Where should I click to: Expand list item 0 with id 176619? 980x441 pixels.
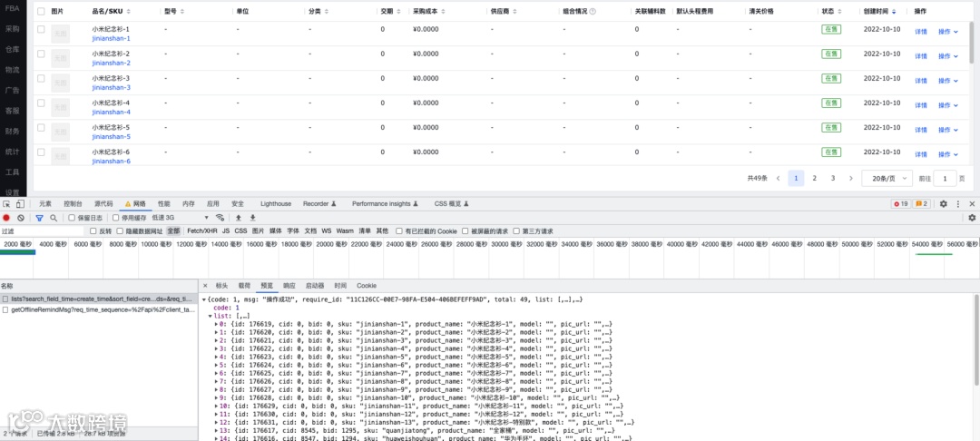(x=216, y=324)
